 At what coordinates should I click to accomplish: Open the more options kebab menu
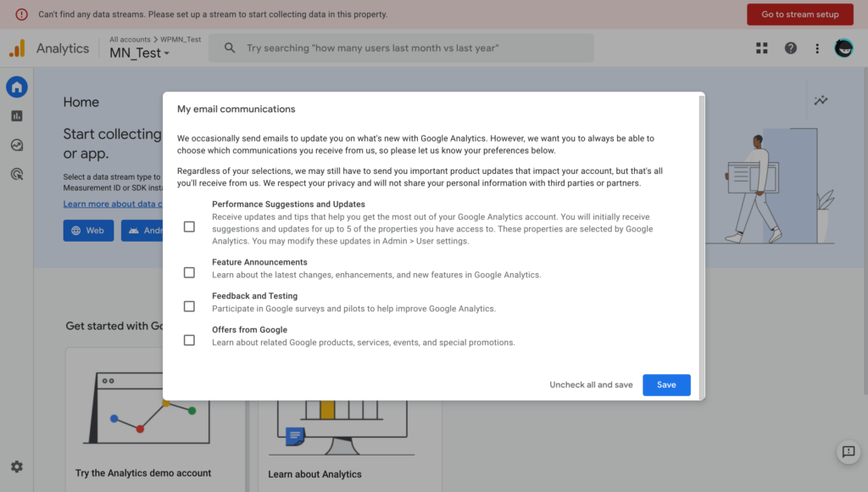(x=817, y=48)
